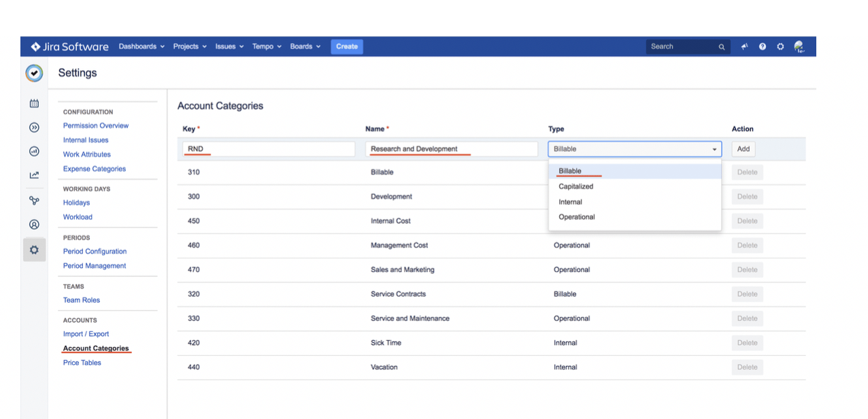This screenshot has width=868, height=419.
Task: Click the Add button
Action: (x=744, y=149)
